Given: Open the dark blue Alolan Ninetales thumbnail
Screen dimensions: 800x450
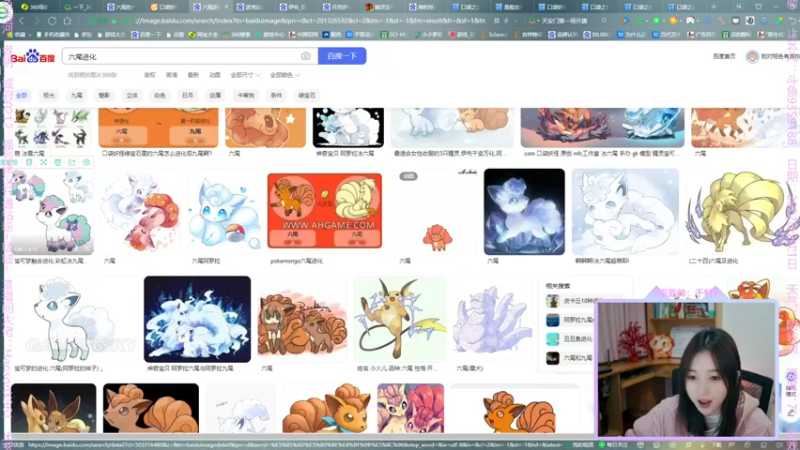Looking at the screenshot, I should [x=197, y=319].
